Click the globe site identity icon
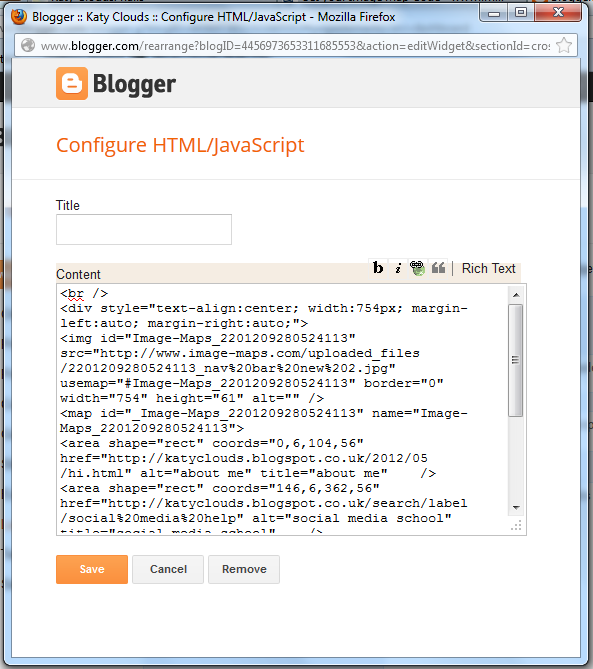Viewport: 593px width, 669px height. (x=28, y=45)
